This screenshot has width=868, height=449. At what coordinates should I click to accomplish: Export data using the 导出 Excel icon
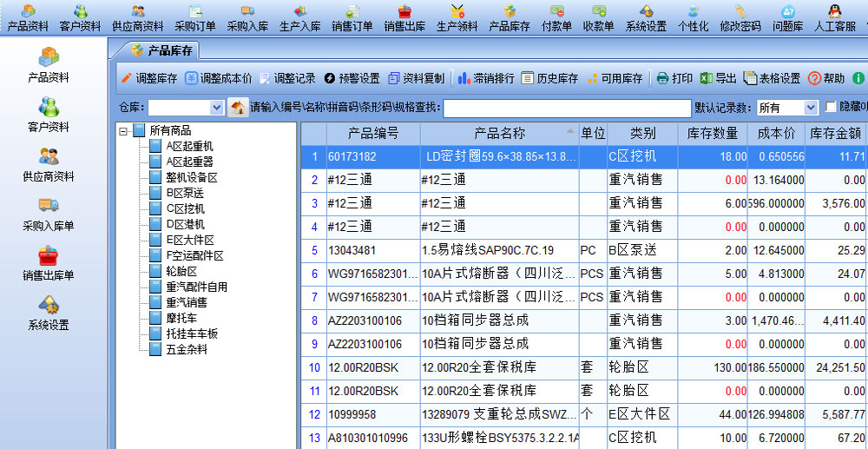click(x=718, y=78)
